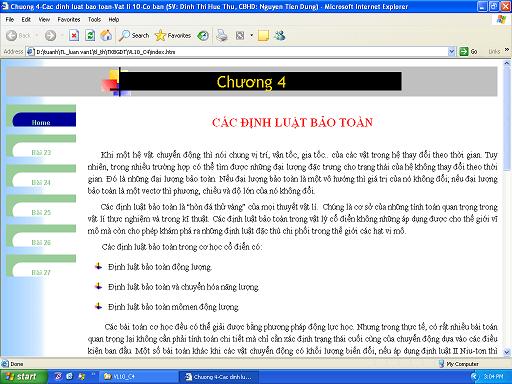The height and width of the screenshot is (384, 512).
Task: Click the bảo toàn mômen động lượng item
Action: (173, 307)
